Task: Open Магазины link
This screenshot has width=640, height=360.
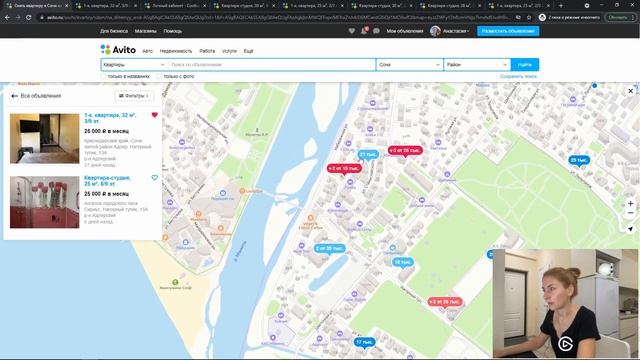Action: tap(145, 31)
